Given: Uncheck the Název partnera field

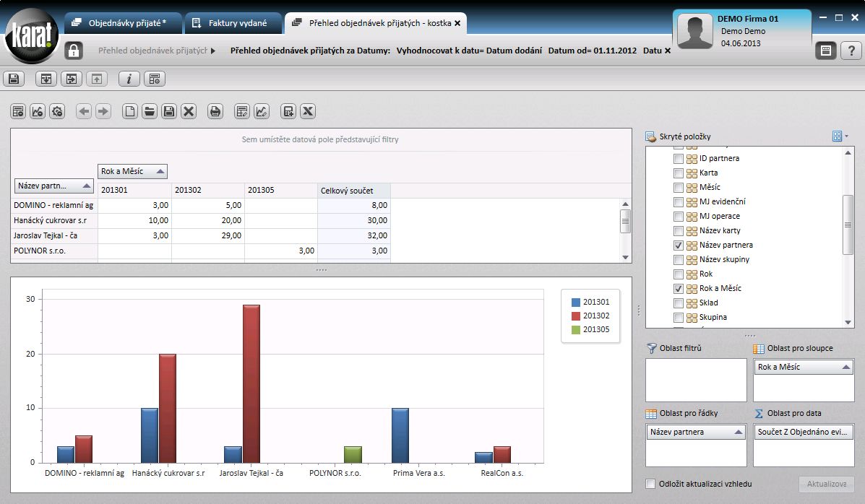Looking at the screenshot, I should click(x=679, y=246).
